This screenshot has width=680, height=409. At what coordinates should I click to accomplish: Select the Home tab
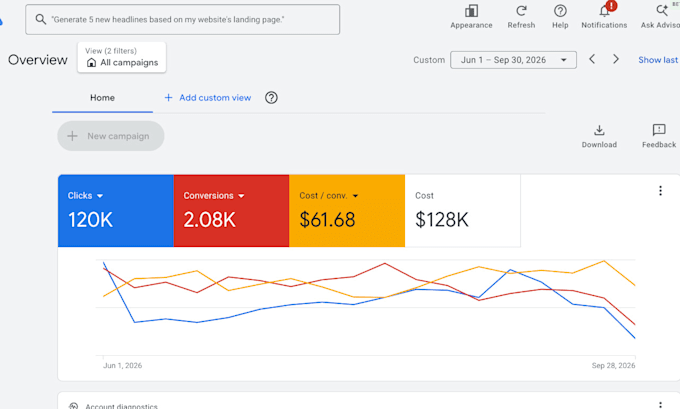tap(102, 98)
